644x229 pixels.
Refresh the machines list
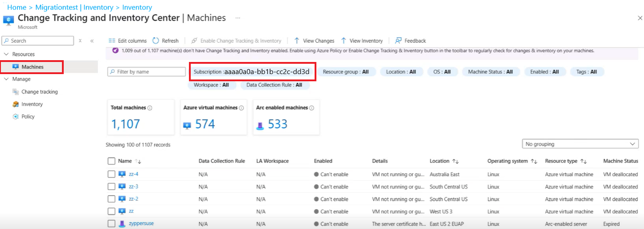click(x=166, y=40)
